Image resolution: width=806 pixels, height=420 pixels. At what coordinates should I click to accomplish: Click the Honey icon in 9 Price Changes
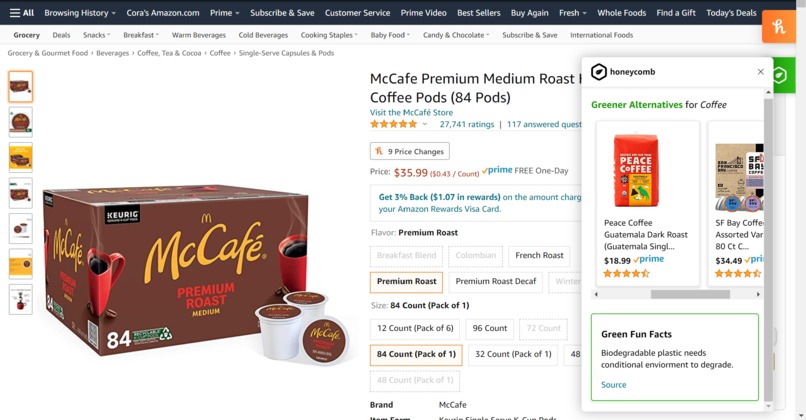click(x=379, y=151)
